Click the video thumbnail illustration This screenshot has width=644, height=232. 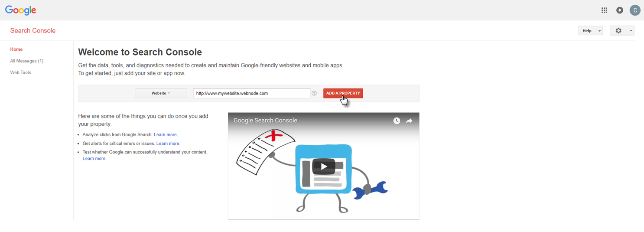point(324,167)
